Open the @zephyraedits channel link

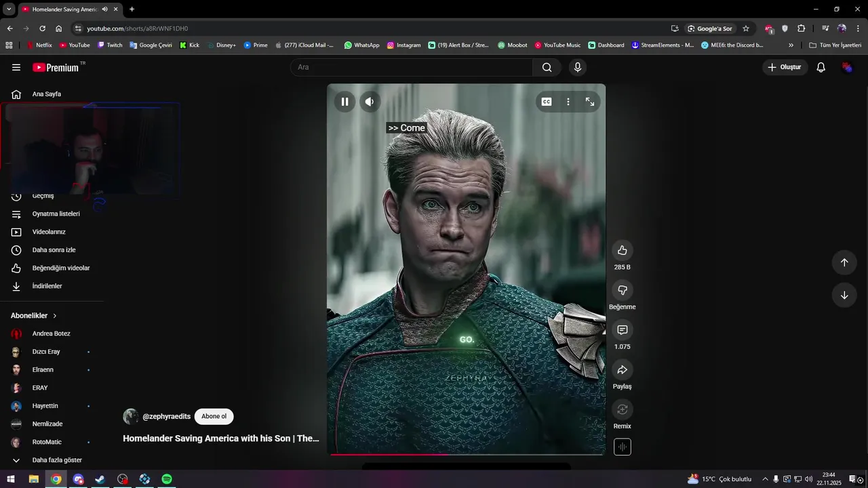[166, 416]
